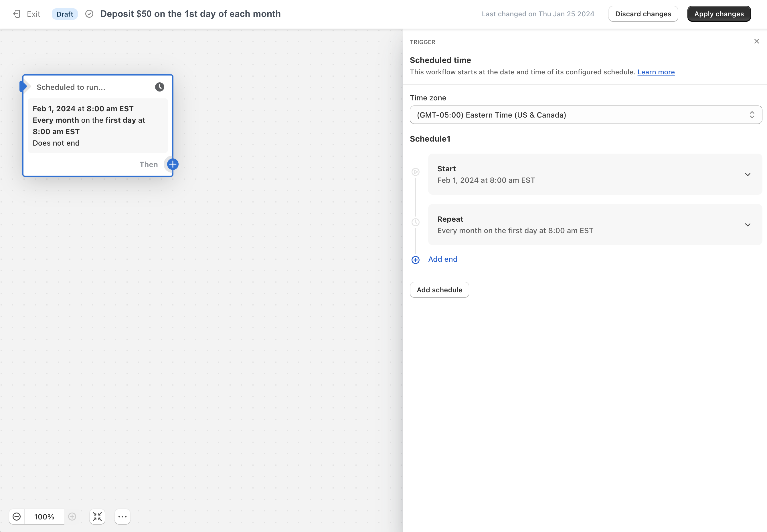This screenshot has height=532, width=767.
Task: Expand the Repeat section chevron
Action: 748,225
